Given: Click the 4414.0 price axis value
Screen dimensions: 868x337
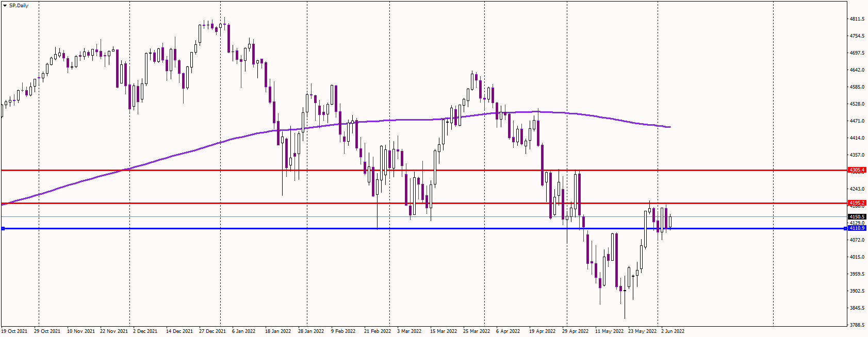Looking at the screenshot, I should coord(857,138).
